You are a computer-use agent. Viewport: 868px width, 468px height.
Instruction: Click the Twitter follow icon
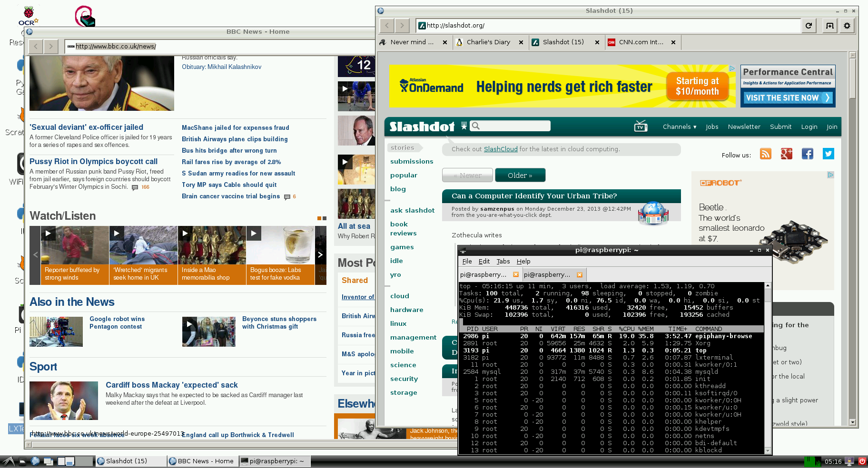click(x=828, y=154)
